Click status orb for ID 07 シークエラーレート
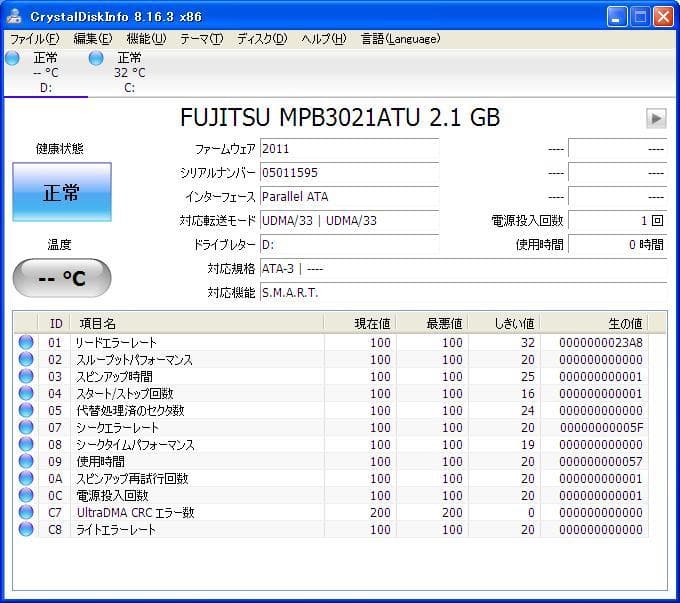The image size is (680, 603). [x=26, y=427]
